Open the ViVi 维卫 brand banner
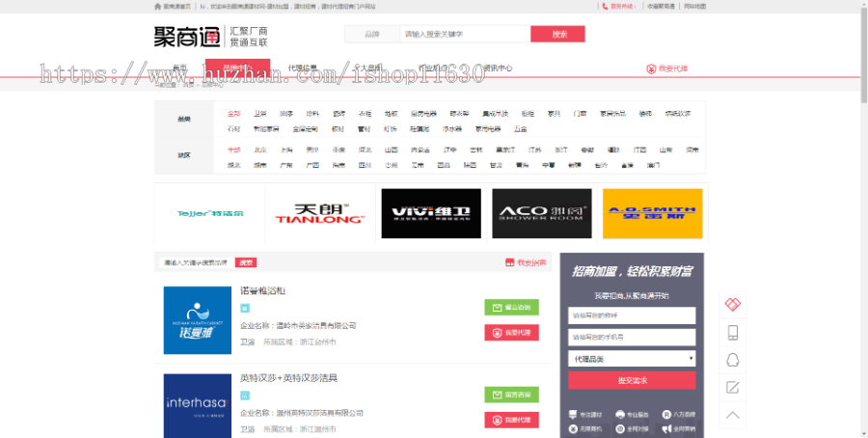The image size is (868, 438). pyautogui.click(x=431, y=213)
